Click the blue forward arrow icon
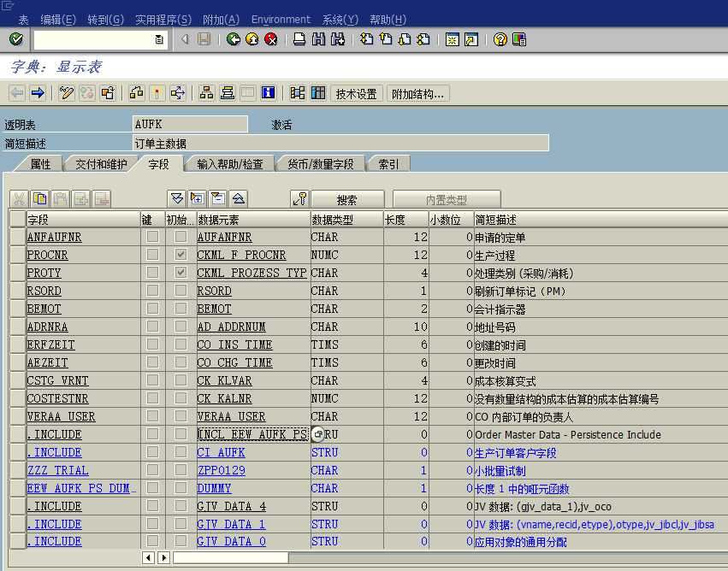728x571 pixels. tap(38, 93)
